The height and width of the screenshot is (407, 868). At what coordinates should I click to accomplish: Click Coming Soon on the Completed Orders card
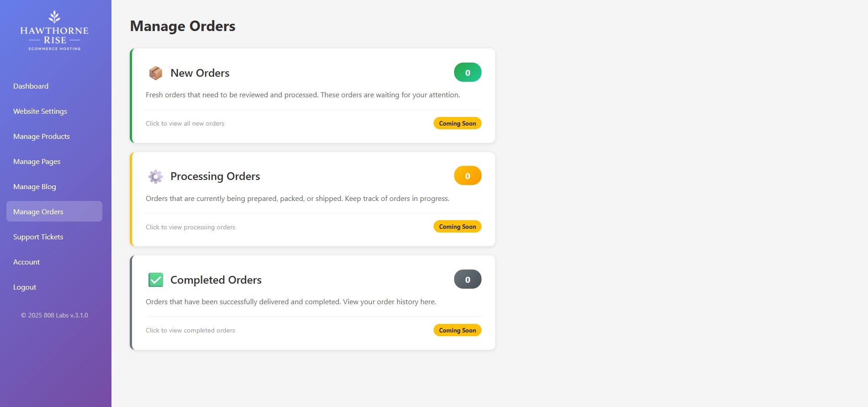click(x=457, y=330)
